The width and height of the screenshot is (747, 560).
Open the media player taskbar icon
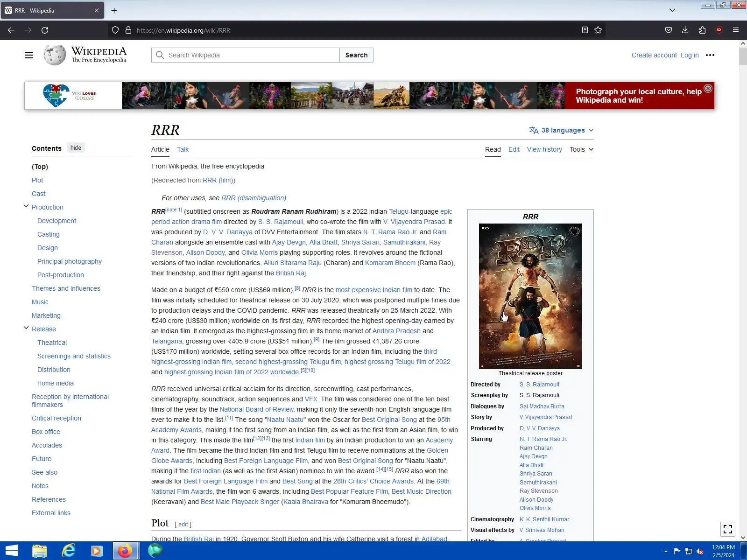point(97,551)
